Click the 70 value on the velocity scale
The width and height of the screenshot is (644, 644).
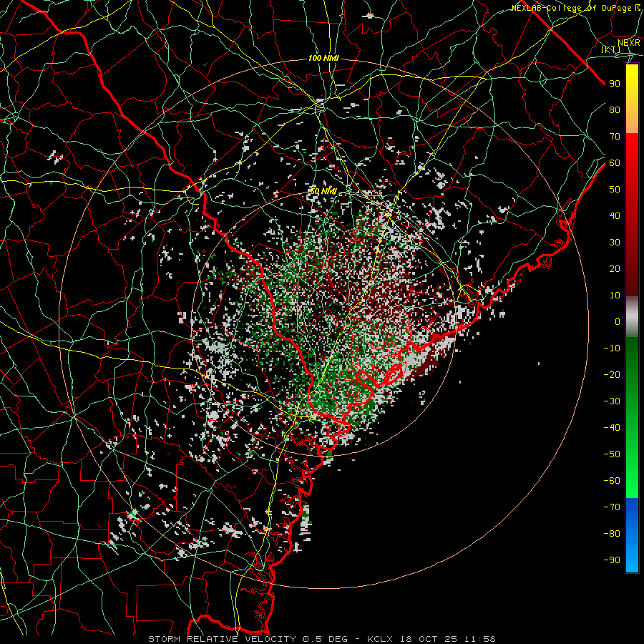[615, 137]
